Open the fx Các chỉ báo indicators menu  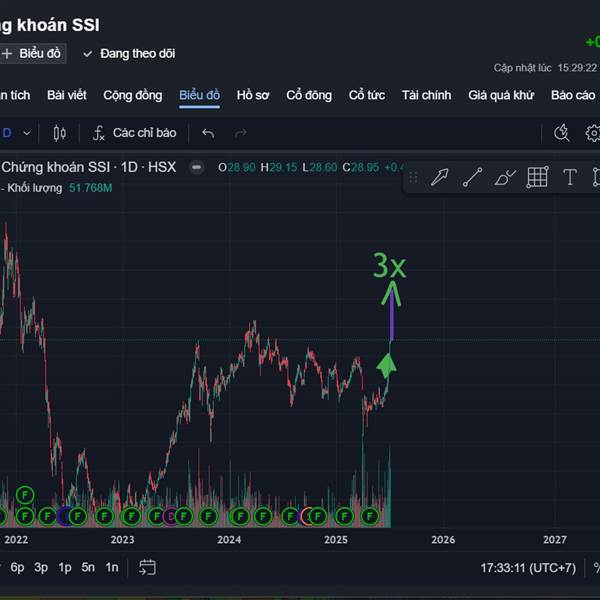(134, 133)
